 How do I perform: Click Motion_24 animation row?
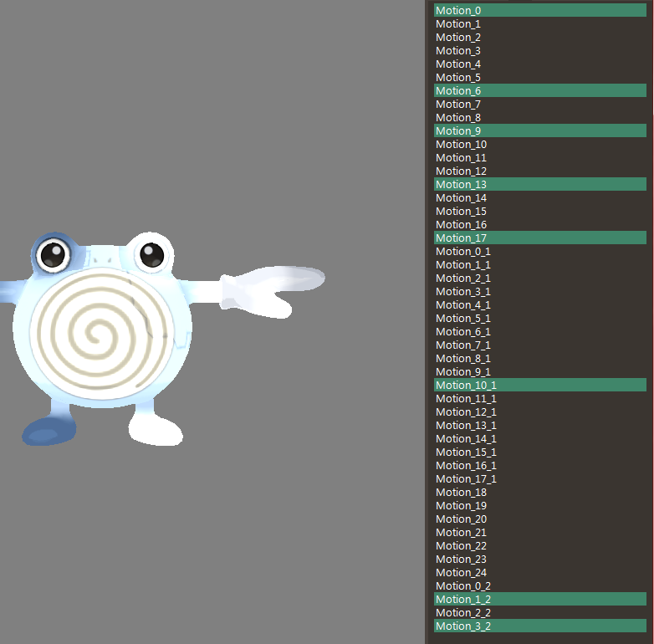click(539, 572)
